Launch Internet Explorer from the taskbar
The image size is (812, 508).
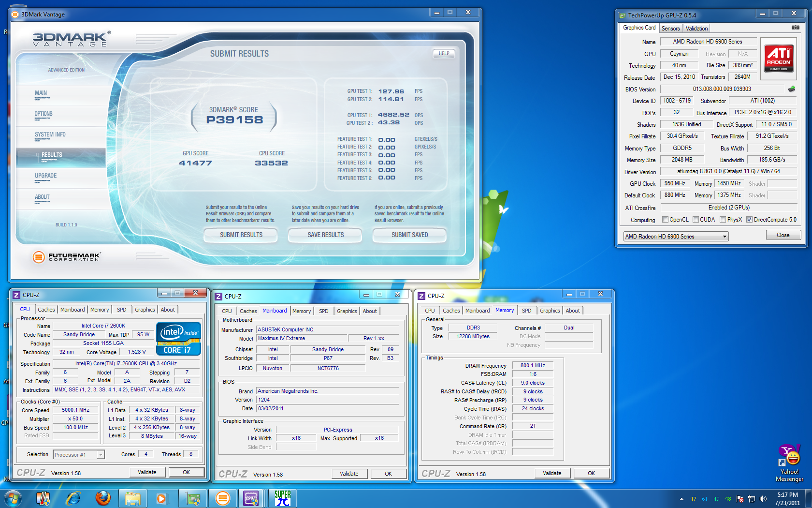click(73, 498)
